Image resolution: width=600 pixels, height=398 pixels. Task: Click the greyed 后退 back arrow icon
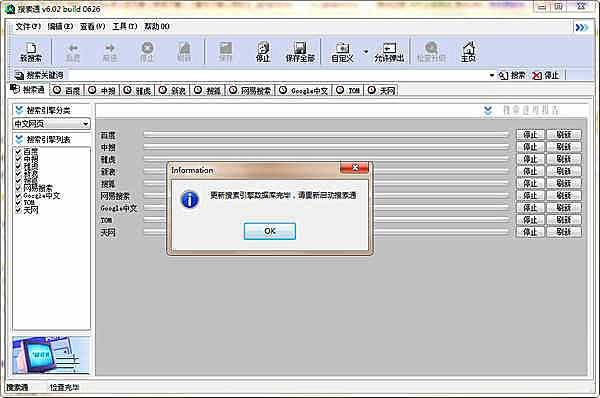point(73,52)
